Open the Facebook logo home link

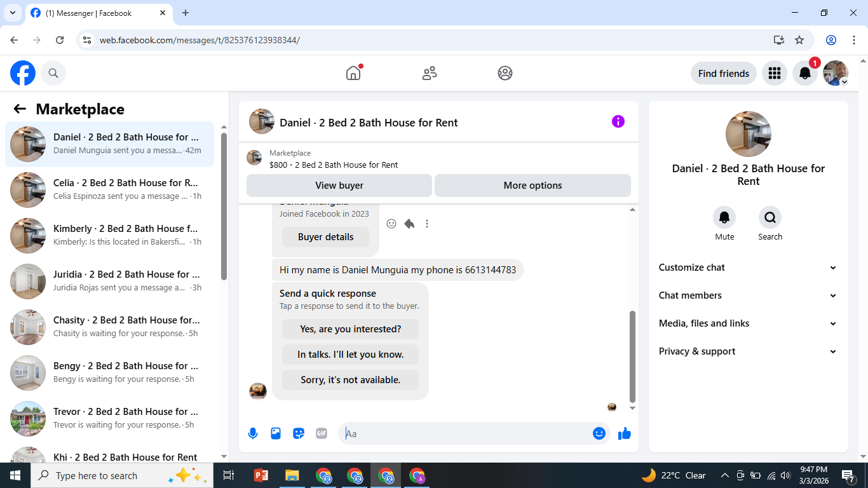[23, 73]
